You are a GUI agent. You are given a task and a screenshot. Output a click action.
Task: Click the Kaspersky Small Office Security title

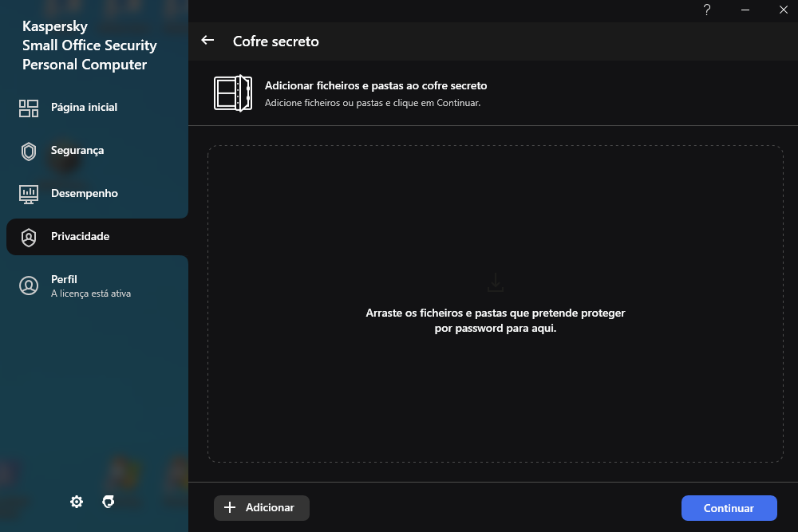click(x=89, y=45)
